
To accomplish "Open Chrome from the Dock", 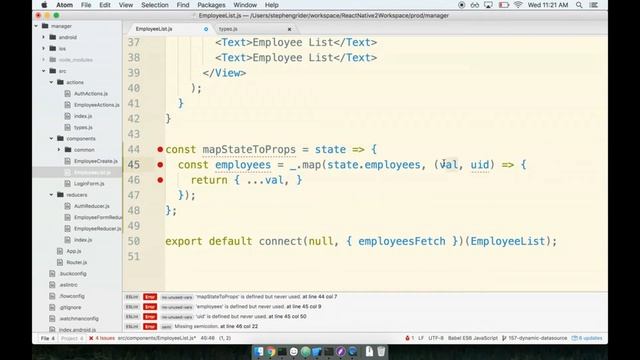I will (270, 351).
